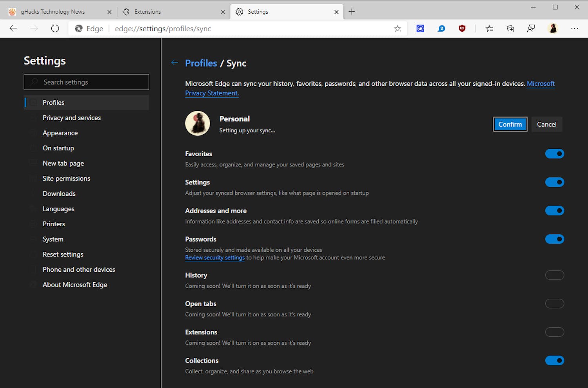The width and height of the screenshot is (588, 388).
Task: Click the profile avatar in the toolbar
Action: [x=553, y=28]
